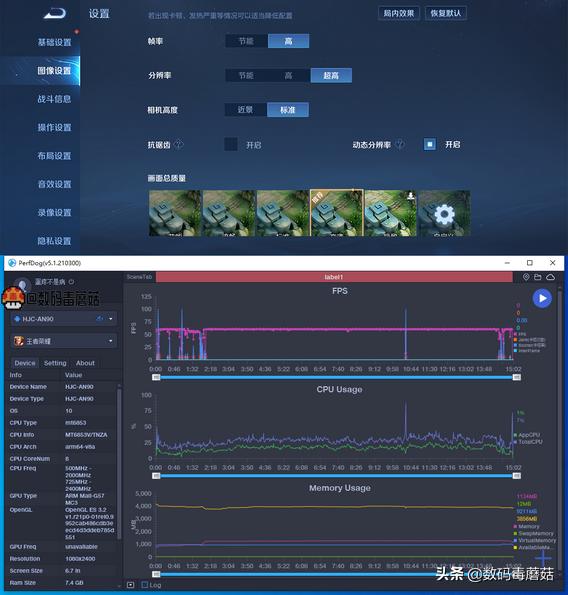Set 分辨率 to 超高

(x=331, y=76)
